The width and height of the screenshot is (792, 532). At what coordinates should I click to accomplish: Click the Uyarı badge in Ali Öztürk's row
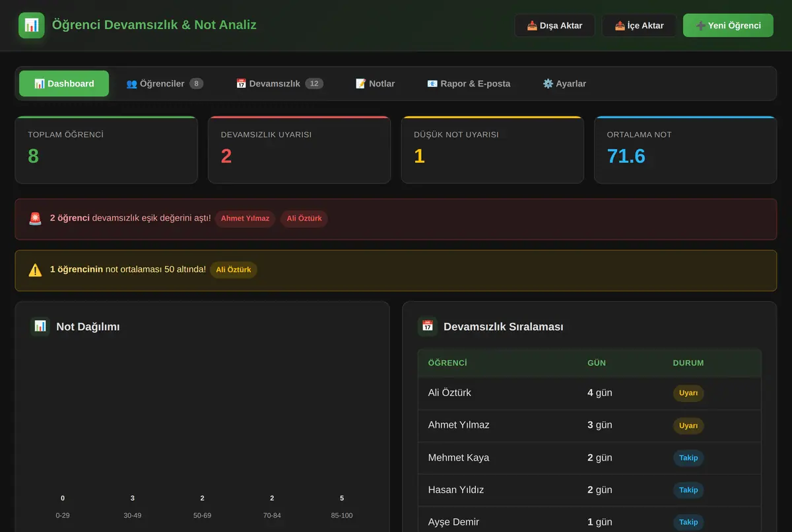(688, 393)
